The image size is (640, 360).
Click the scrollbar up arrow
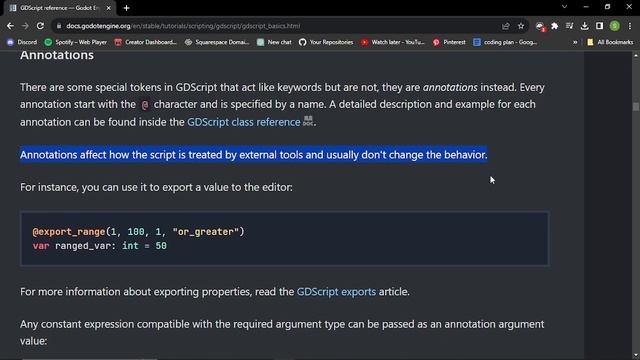coord(636,56)
